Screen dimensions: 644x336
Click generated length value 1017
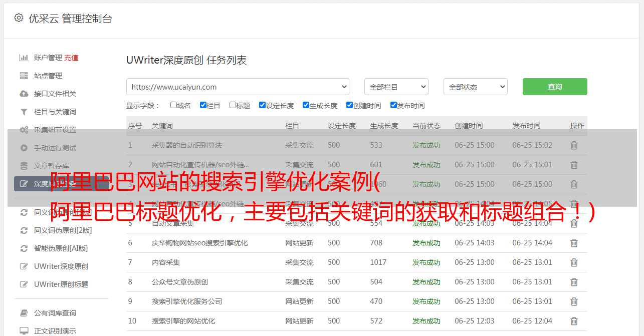tap(378, 262)
